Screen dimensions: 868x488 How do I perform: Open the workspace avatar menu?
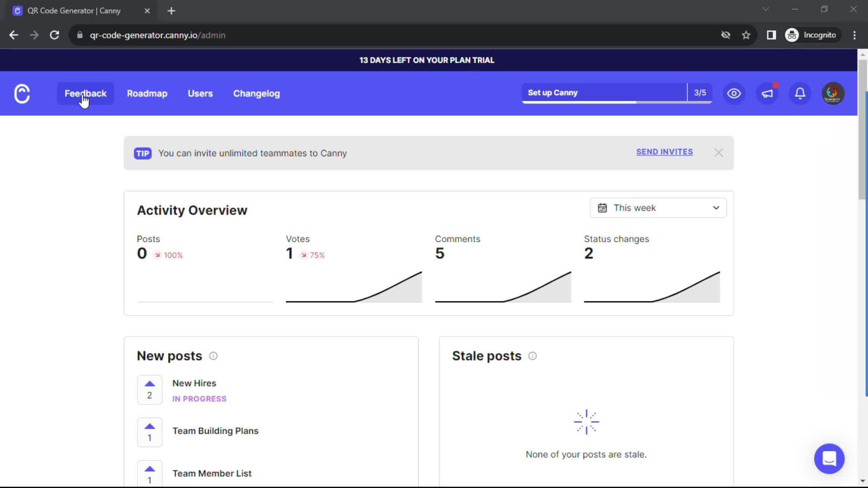(x=833, y=93)
